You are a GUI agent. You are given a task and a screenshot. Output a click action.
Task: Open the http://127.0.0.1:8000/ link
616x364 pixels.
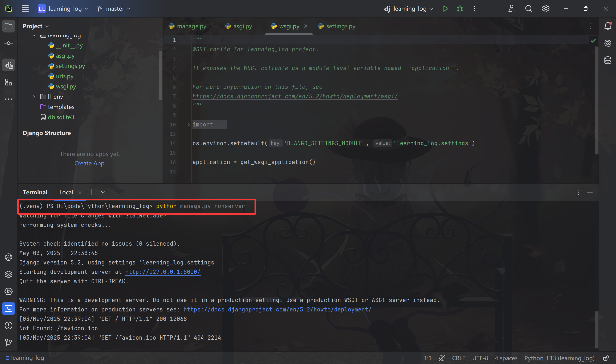coord(163,272)
